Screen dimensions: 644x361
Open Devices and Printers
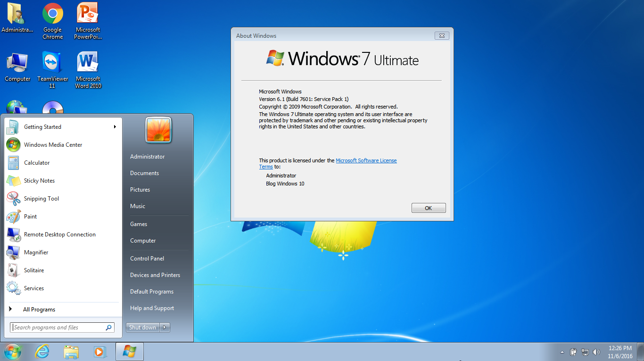[x=155, y=275]
